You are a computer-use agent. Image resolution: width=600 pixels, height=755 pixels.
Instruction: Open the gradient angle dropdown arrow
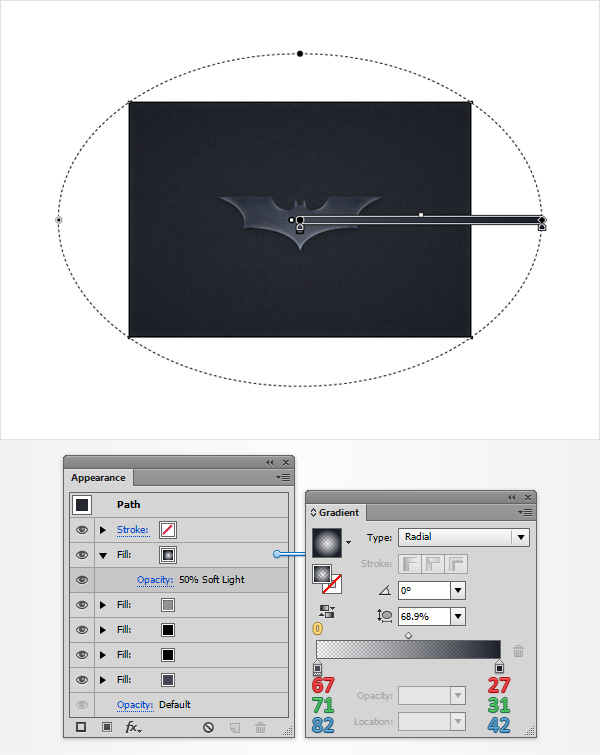click(458, 590)
